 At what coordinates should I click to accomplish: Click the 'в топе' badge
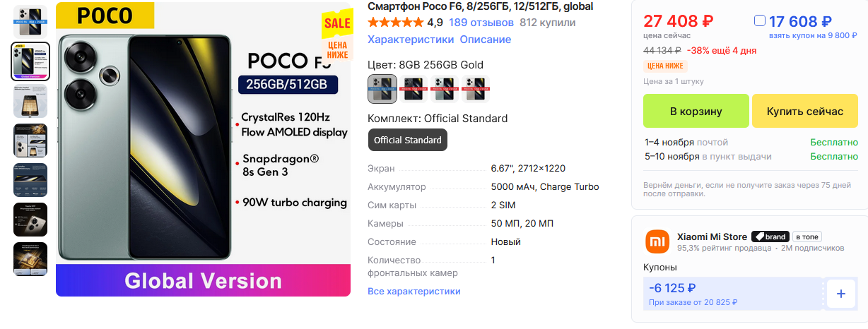(x=807, y=237)
